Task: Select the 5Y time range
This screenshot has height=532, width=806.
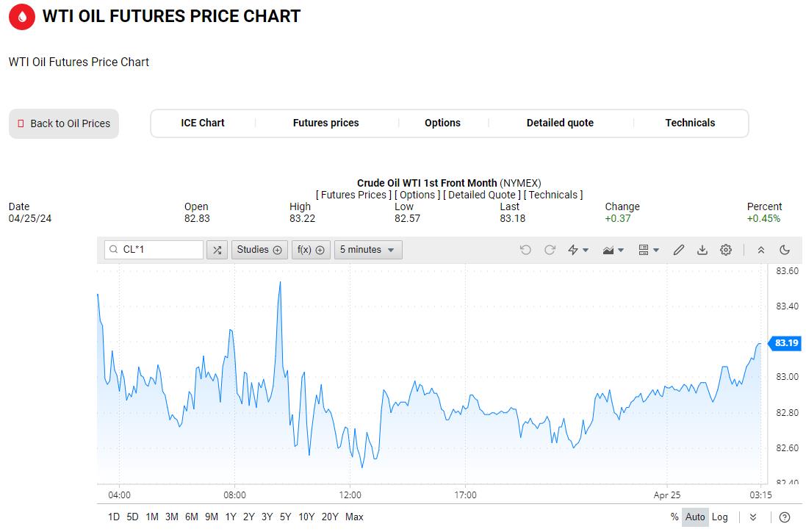Action: tap(285, 517)
